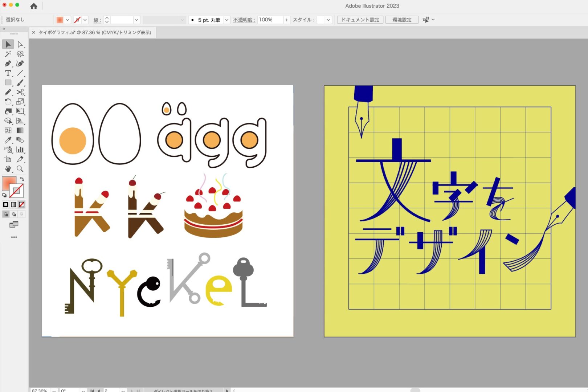Select the Rotate tool

point(8,102)
